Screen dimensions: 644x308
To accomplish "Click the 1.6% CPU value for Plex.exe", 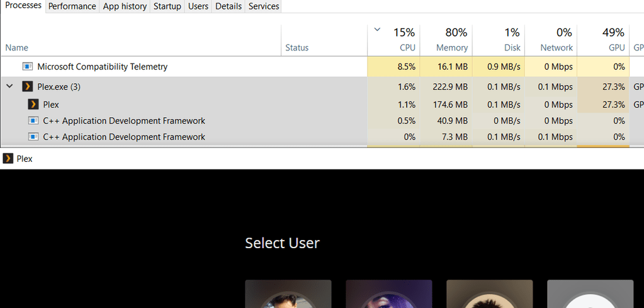I will coord(406,87).
